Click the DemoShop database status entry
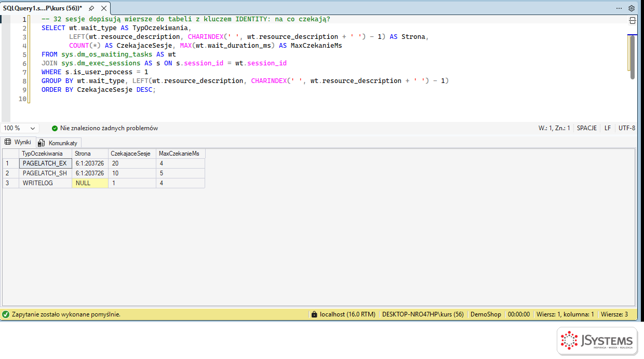The image size is (644, 359). coord(486,314)
